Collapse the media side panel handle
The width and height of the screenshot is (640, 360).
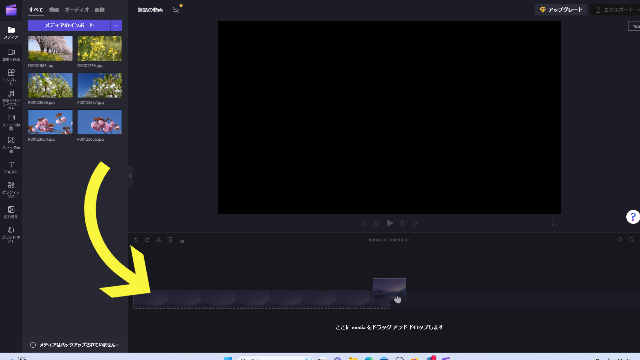[x=130, y=176]
